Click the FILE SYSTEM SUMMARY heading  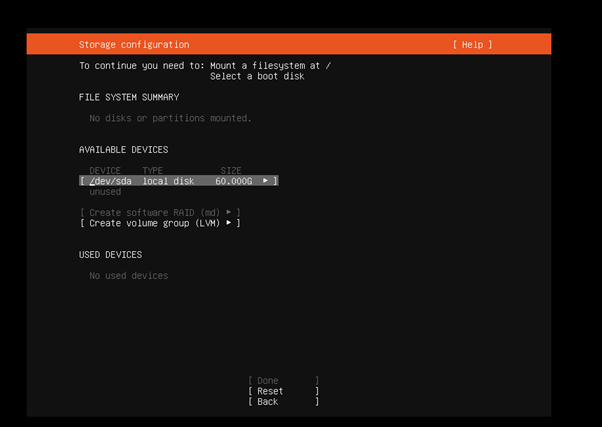click(129, 97)
